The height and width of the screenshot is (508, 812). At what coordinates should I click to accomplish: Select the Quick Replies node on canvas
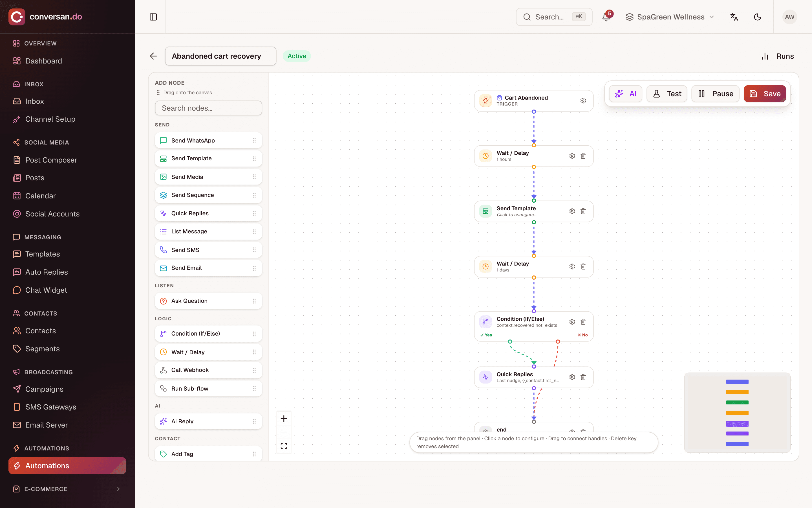coord(533,377)
